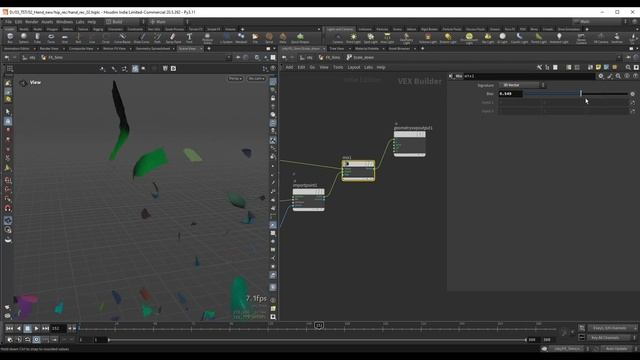
Task: Add a Point Light from the shelf
Action: (353, 38)
